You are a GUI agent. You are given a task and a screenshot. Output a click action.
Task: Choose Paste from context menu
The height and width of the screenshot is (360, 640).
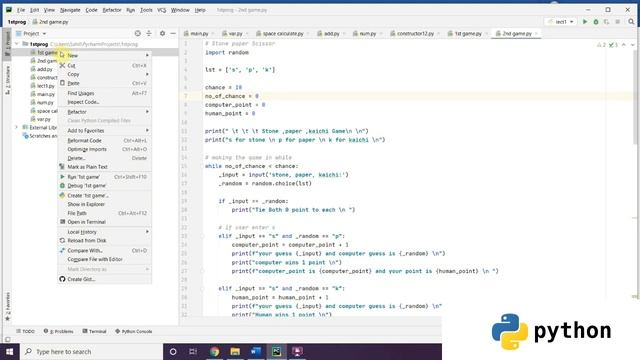pos(105,83)
